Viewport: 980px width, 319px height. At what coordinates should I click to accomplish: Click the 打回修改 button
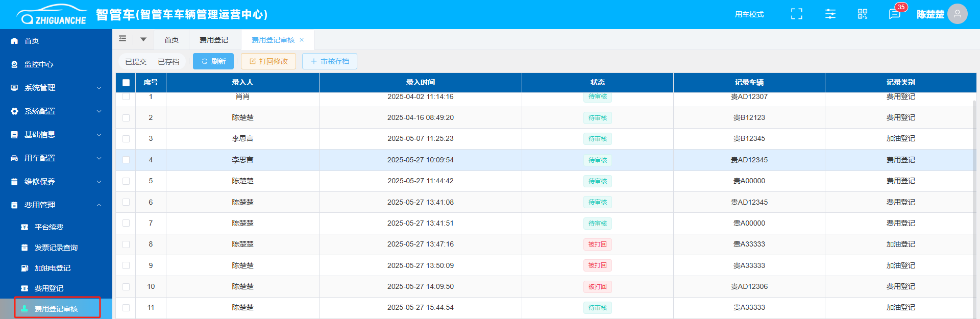point(268,61)
